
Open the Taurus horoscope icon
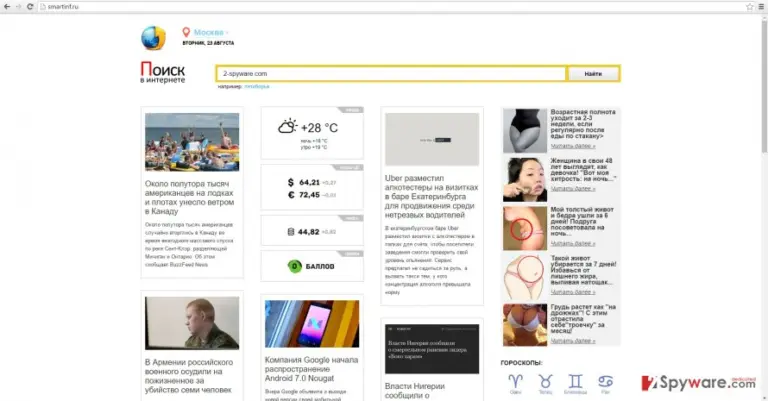[545, 381]
